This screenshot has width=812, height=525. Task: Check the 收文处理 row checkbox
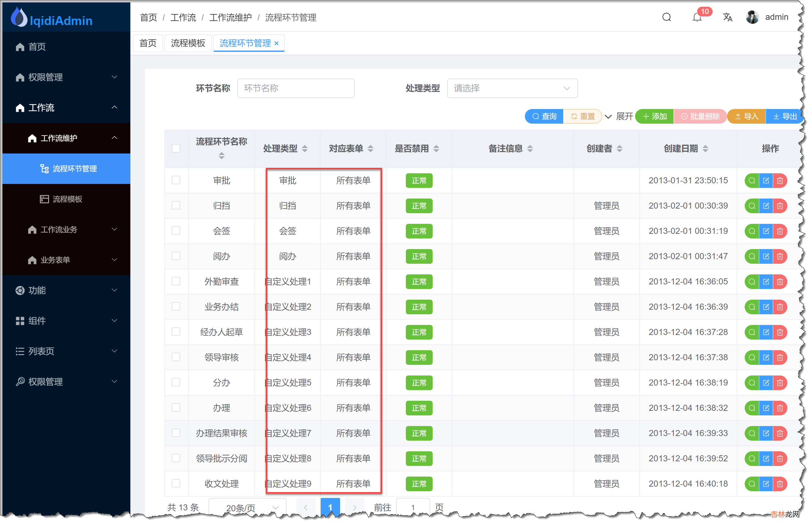click(176, 483)
